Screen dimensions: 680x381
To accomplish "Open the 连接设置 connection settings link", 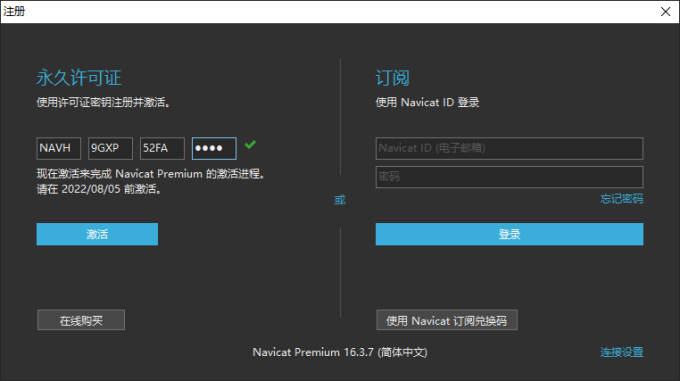I will [621, 352].
